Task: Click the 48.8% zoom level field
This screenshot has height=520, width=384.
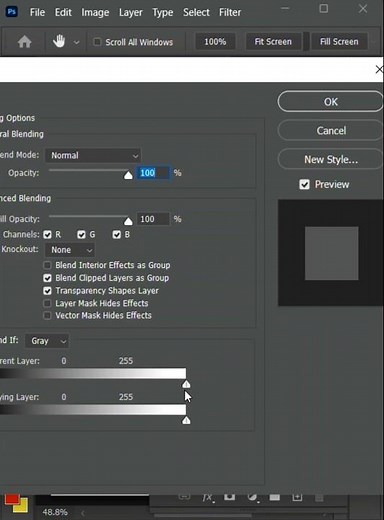Action: point(55,512)
